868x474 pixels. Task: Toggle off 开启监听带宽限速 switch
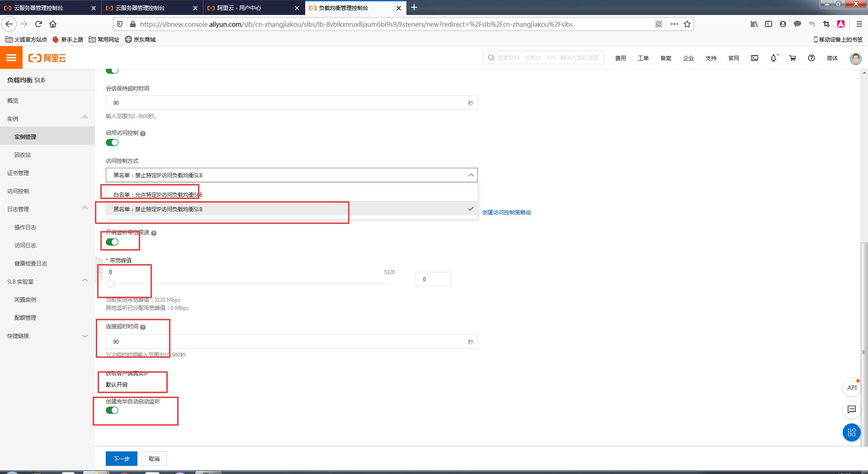[112, 242]
